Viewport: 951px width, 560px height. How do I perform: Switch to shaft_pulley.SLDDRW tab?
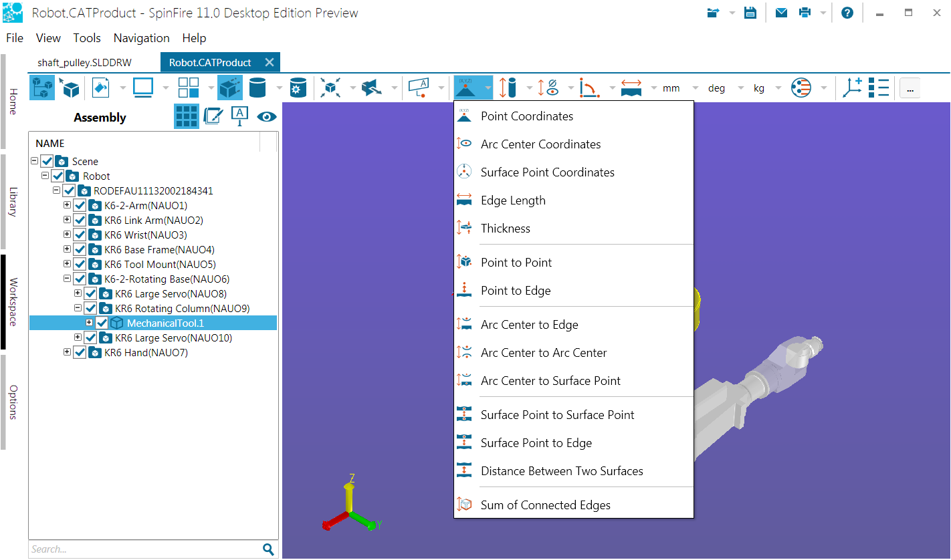pyautogui.click(x=84, y=62)
